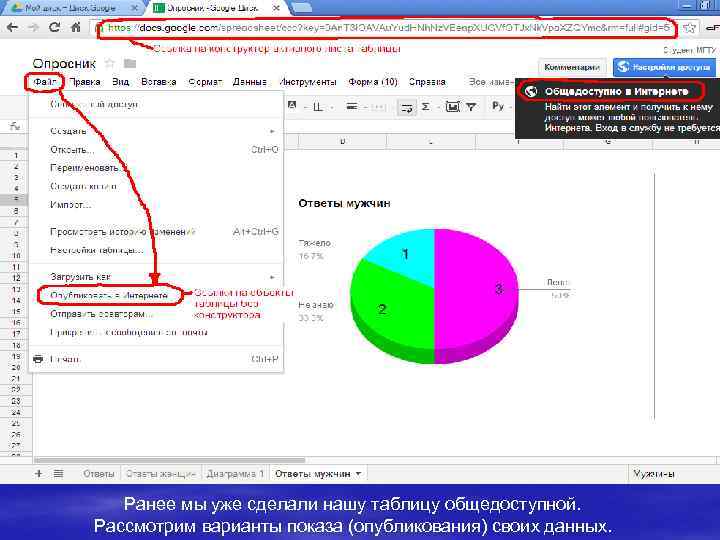Bookmark the page with the star icon
Image resolution: width=720 pixels, height=540 pixels.
(689, 28)
